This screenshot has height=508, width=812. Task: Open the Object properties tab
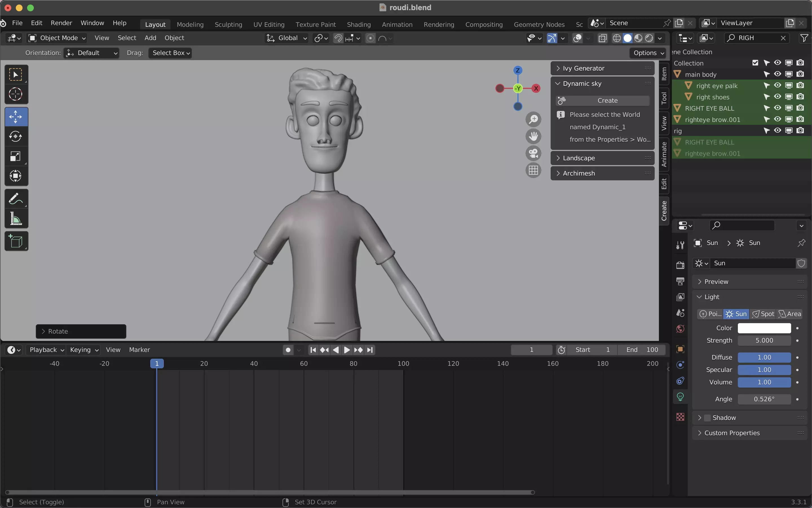pyautogui.click(x=680, y=349)
